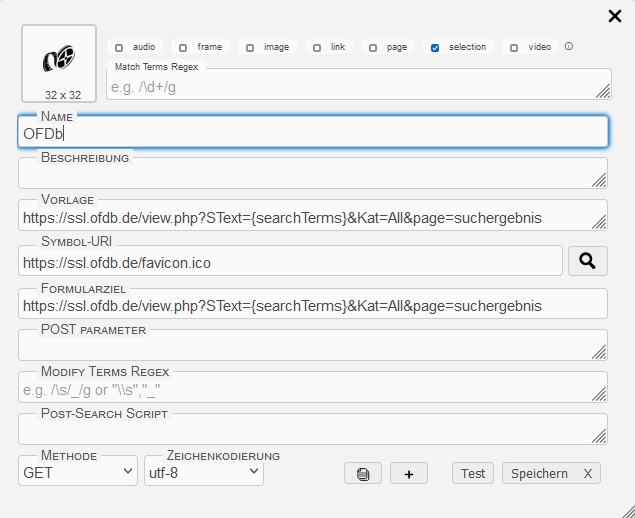This screenshot has height=518, width=635.
Task: Click the plus button at the bottom
Action: point(409,474)
